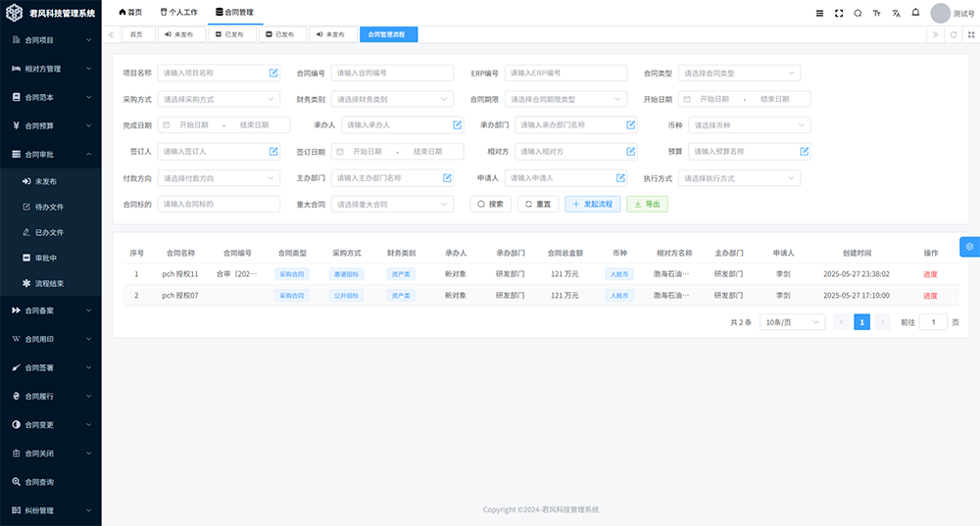Click the picker icon in 主办部门 field
The image size is (980, 526).
[x=447, y=178]
